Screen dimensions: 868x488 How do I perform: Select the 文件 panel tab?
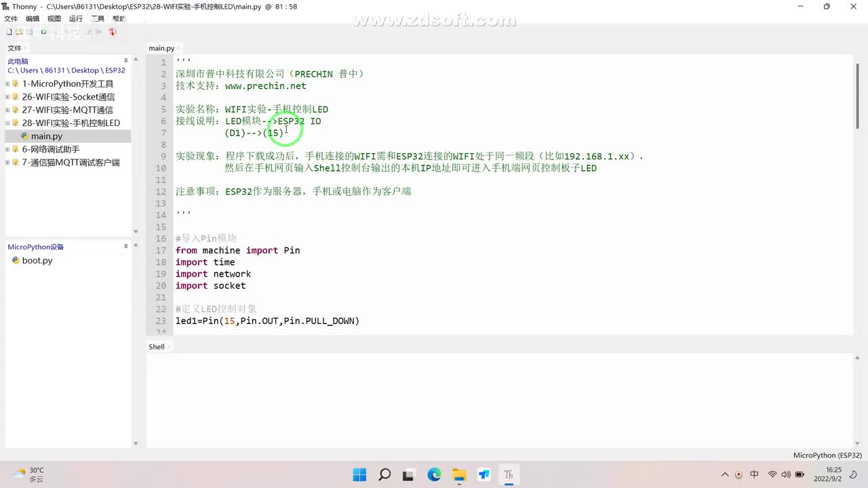click(x=14, y=48)
